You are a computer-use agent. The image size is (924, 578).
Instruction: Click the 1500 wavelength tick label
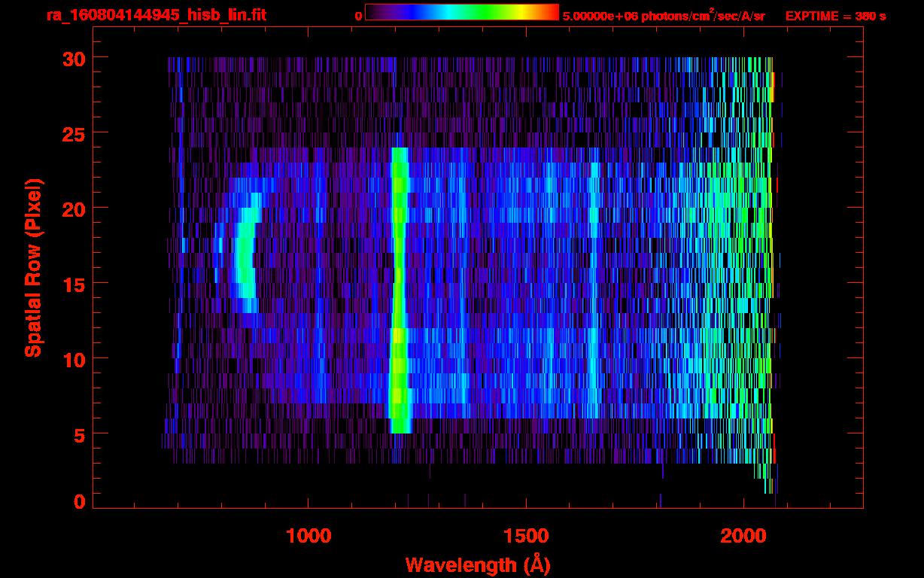526,536
